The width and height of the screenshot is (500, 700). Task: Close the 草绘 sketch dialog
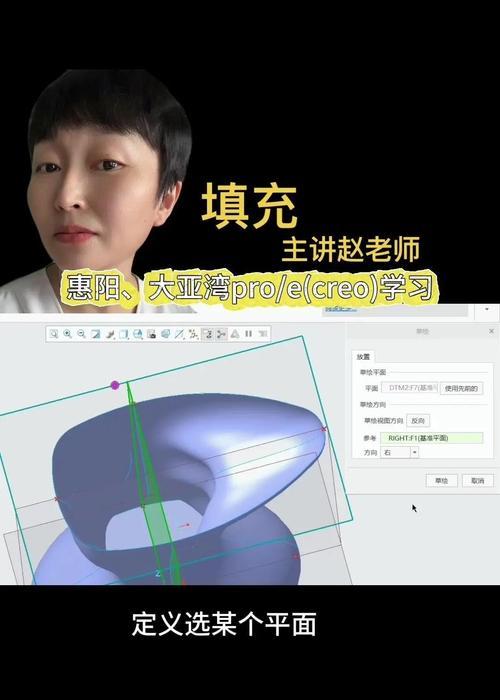[x=492, y=331]
